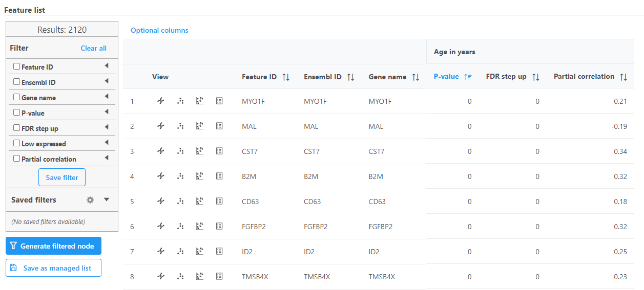The width and height of the screenshot is (644, 290).
Task: Enable the Feature ID filter checkbox
Action: click(x=17, y=66)
